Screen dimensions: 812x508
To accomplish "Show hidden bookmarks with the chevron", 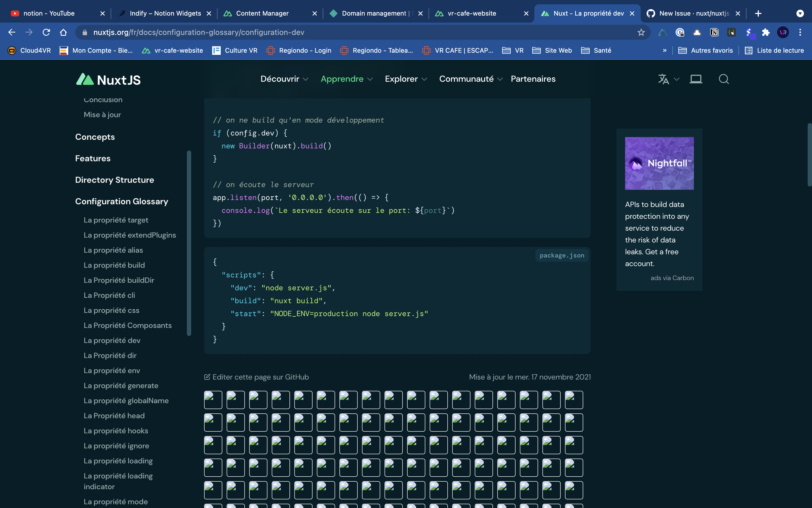I will [x=665, y=51].
